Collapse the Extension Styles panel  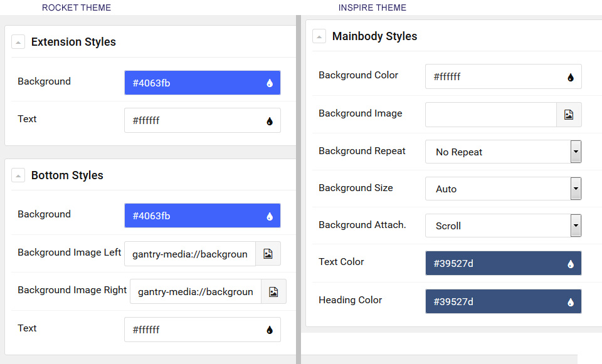pyautogui.click(x=18, y=42)
